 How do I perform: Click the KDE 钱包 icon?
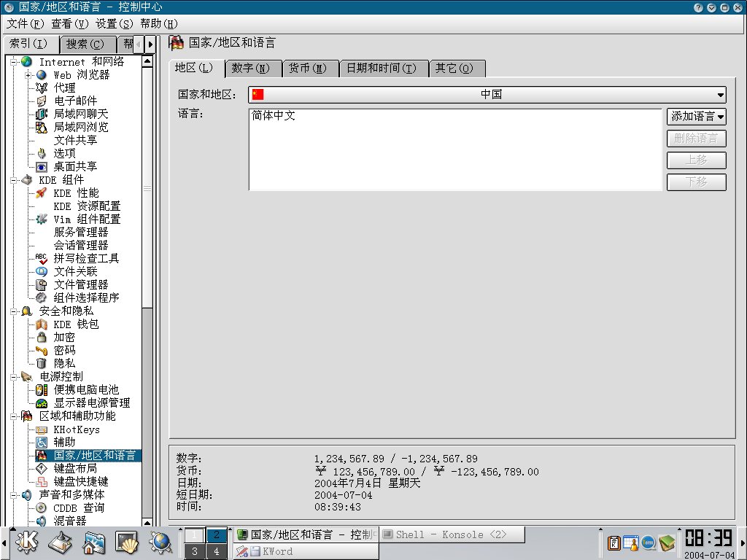point(42,324)
